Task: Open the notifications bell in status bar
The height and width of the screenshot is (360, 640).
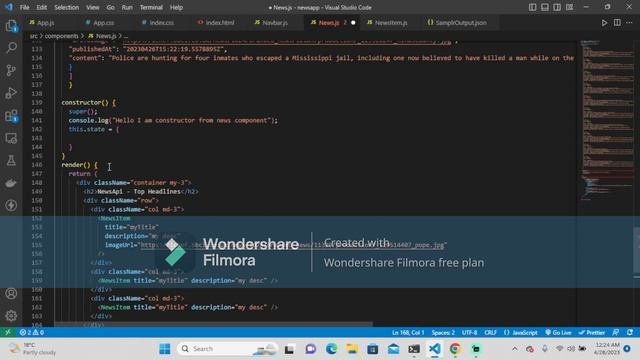Action: point(630,332)
